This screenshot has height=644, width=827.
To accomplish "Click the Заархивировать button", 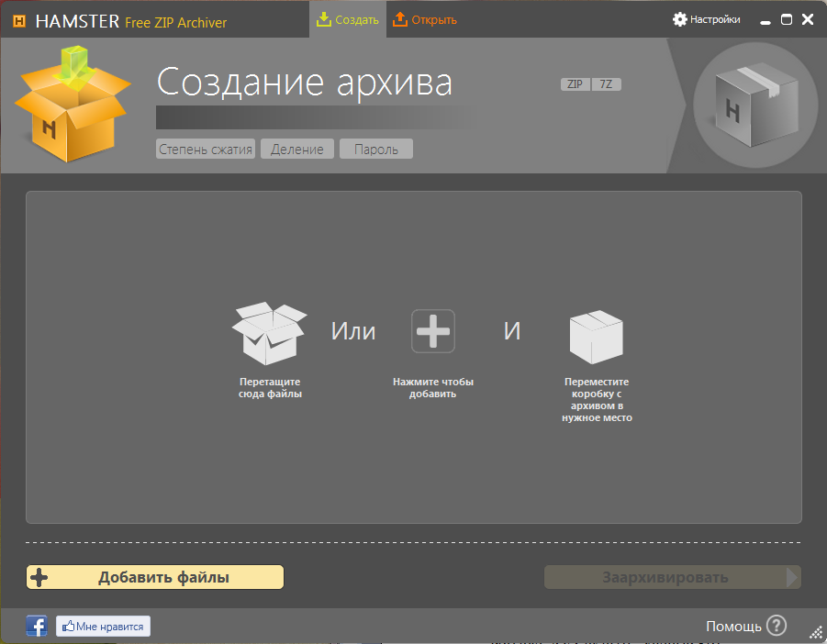I will 673,577.
